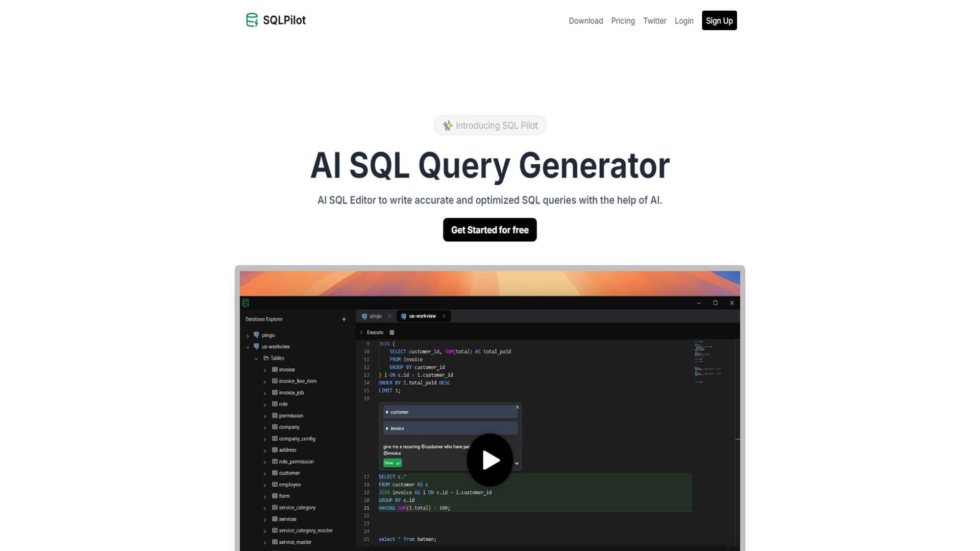Screen dimensions: 980x551
Task: Expand the invoice table chevron
Action: pos(264,370)
